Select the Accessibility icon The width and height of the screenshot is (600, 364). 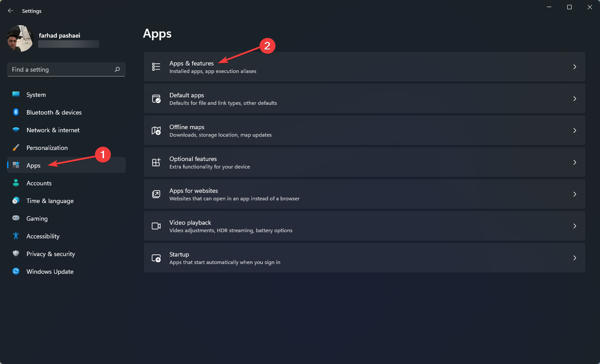(x=16, y=236)
